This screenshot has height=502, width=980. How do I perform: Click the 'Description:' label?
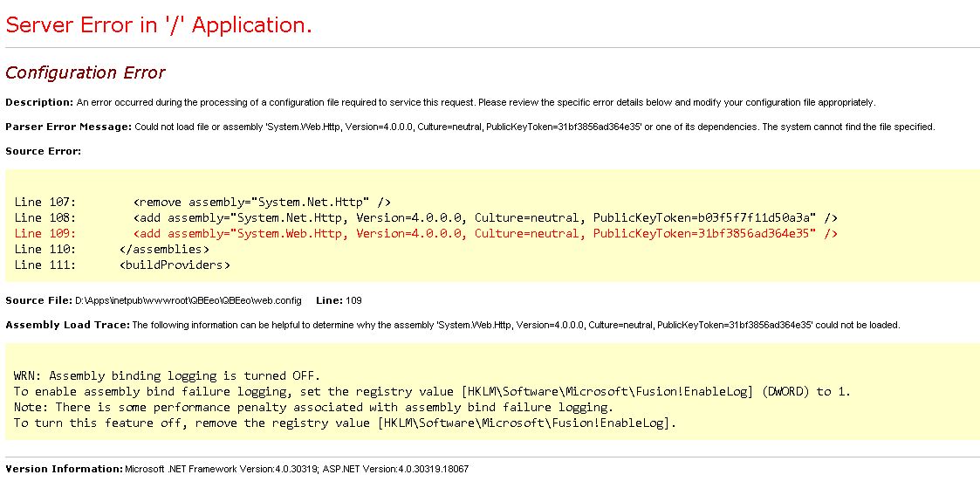[39, 102]
